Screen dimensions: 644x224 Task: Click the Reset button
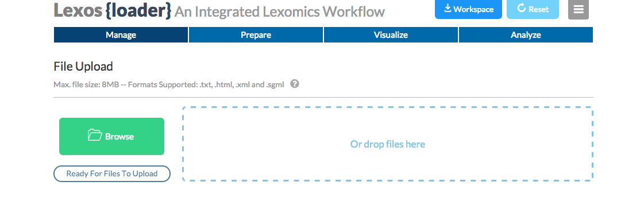[533, 9]
